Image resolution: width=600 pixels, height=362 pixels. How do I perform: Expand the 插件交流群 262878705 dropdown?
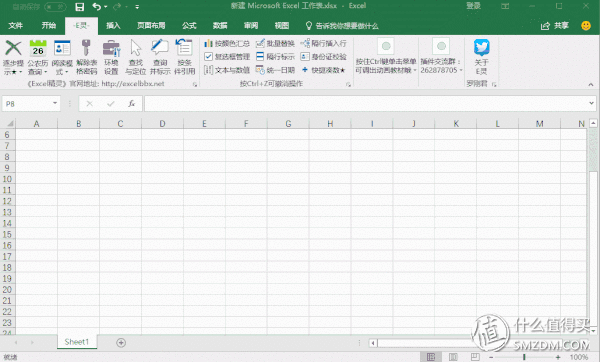point(461,70)
